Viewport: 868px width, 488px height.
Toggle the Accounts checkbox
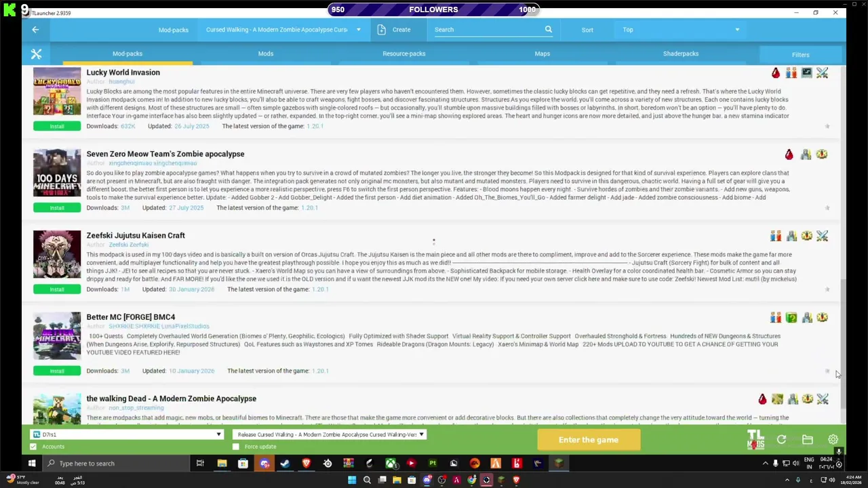(x=33, y=447)
